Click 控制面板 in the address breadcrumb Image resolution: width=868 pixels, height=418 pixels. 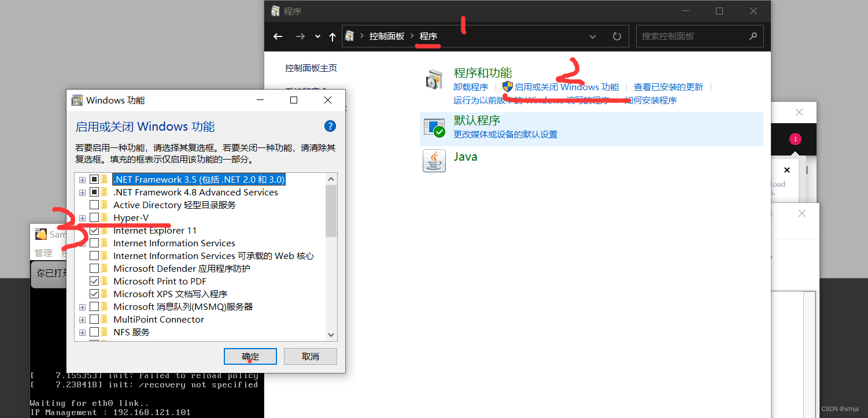[x=387, y=36]
